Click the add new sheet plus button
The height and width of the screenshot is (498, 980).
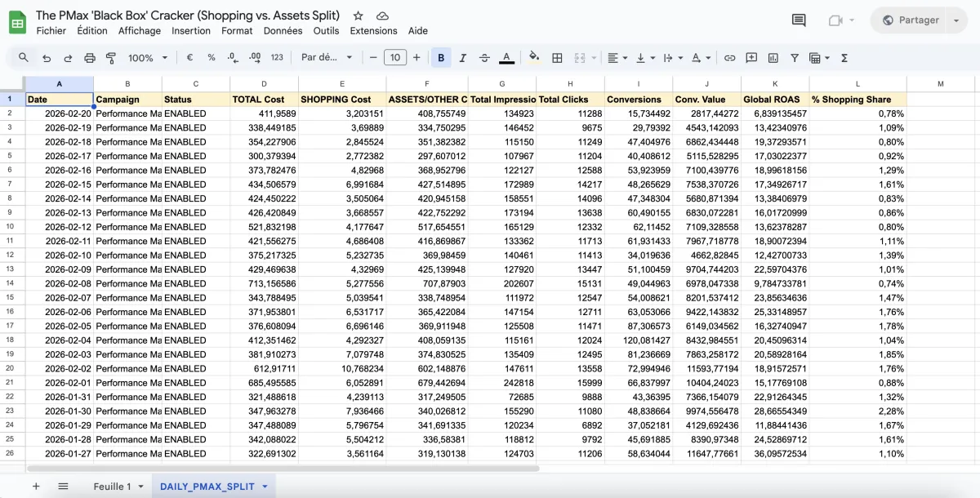35,487
